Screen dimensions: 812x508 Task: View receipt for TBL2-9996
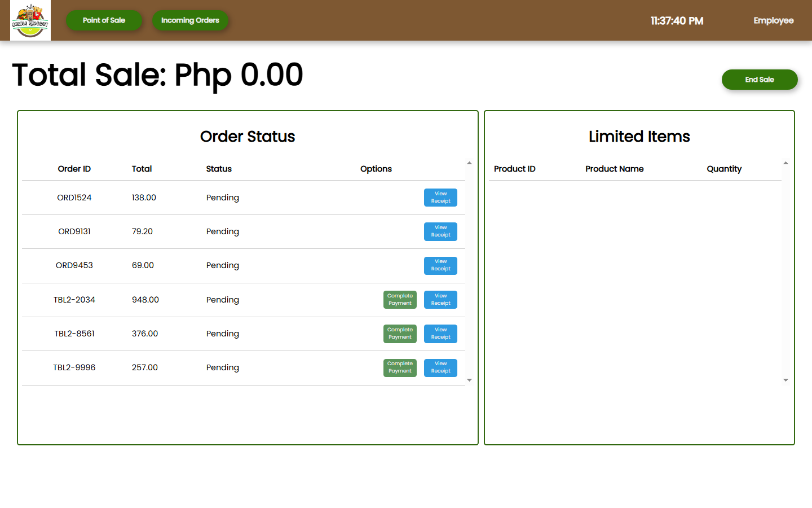(x=440, y=367)
